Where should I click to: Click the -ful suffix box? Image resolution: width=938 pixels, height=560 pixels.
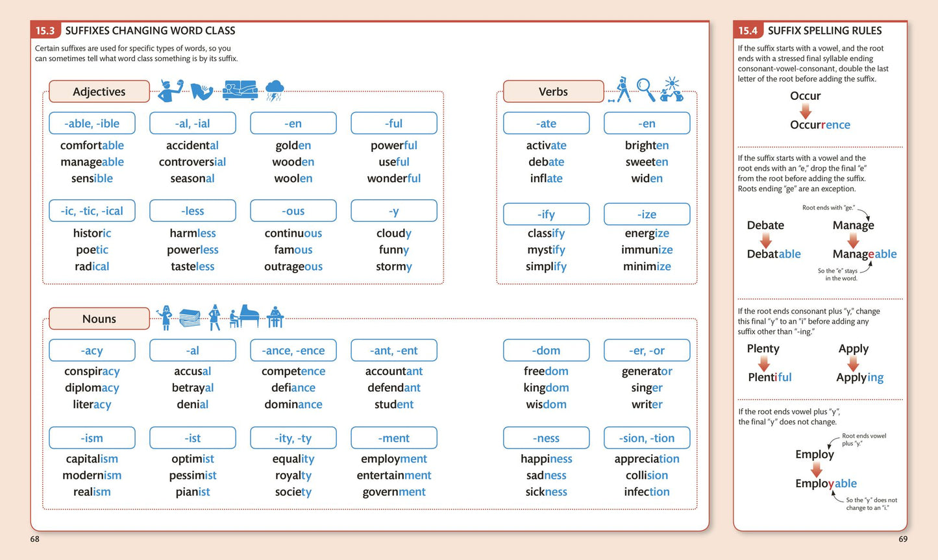tap(394, 123)
